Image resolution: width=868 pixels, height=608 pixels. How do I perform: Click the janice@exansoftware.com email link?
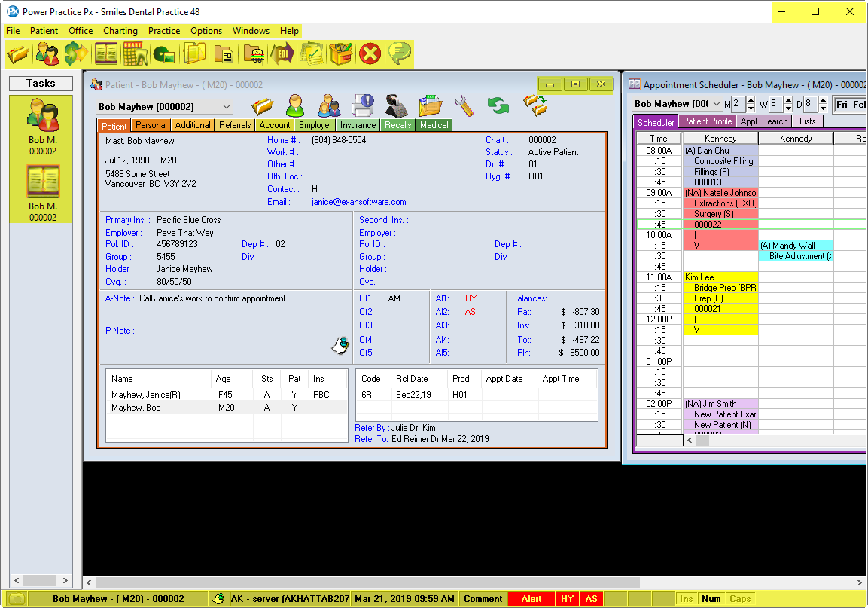(358, 202)
